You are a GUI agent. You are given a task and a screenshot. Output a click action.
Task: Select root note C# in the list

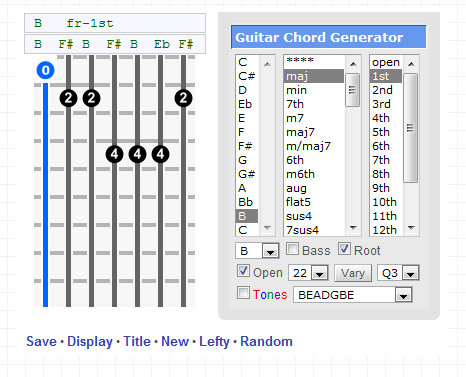(247, 76)
